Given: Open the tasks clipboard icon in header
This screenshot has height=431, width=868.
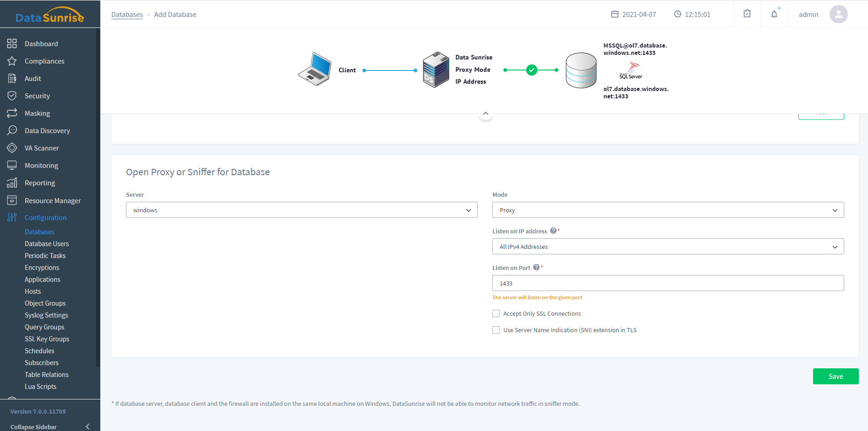Looking at the screenshot, I should pyautogui.click(x=747, y=14).
